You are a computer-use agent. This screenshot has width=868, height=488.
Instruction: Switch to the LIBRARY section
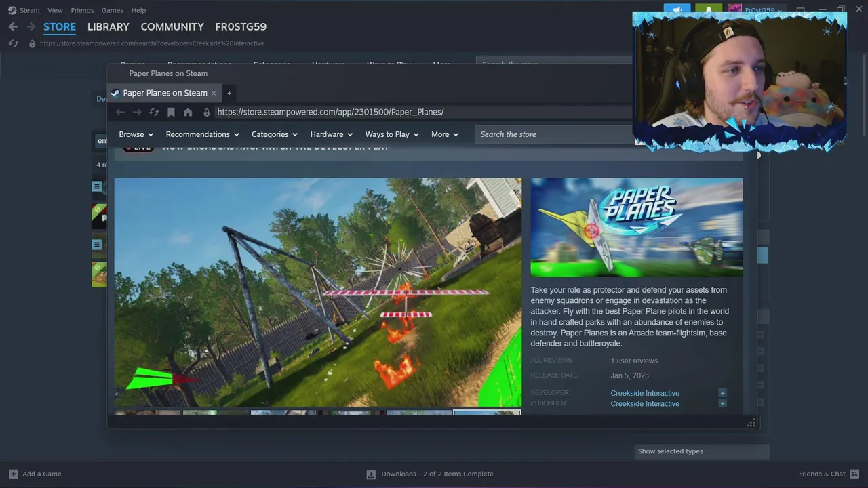pos(108,26)
